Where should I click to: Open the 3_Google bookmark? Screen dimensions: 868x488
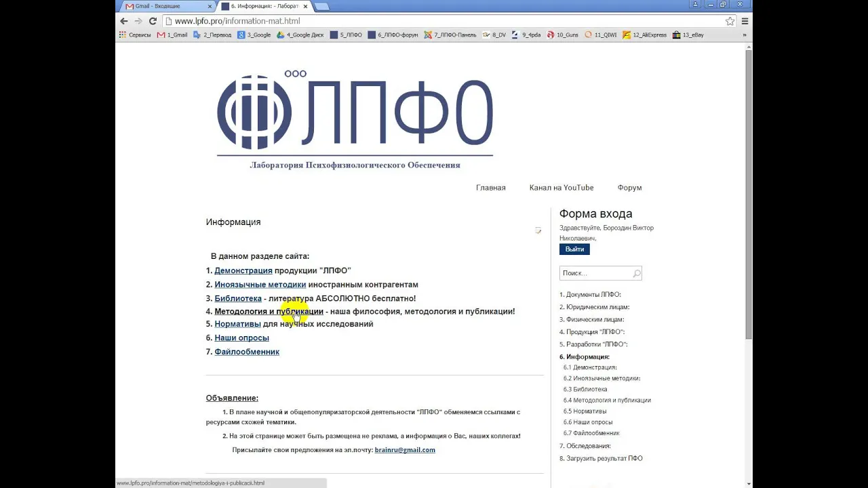click(254, 35)
